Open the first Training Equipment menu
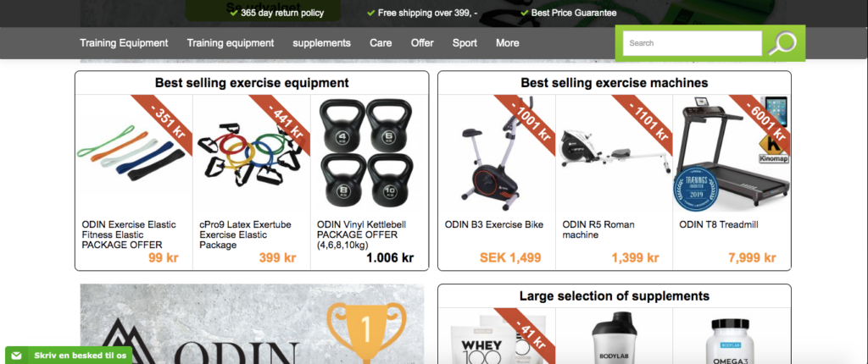This screenshot has width=868, height=364. pyautogui.click(x=124, y=43)
